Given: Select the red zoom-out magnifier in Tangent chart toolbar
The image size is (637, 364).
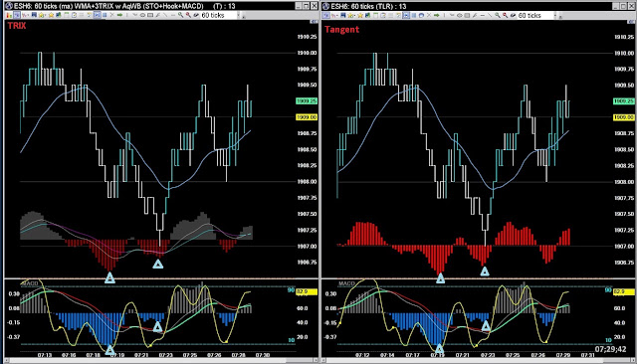Looking at the screenshot, I should coord(505,15).
